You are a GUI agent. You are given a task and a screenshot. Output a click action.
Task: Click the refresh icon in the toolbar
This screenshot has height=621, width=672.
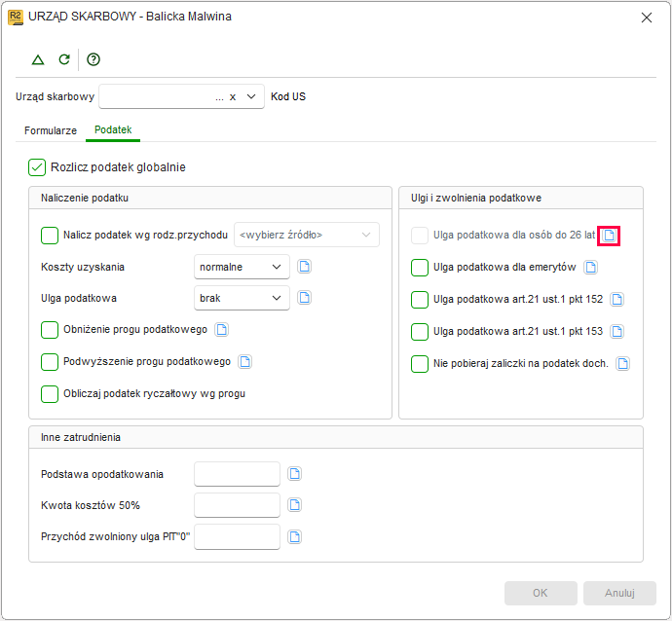pos(64,59)
